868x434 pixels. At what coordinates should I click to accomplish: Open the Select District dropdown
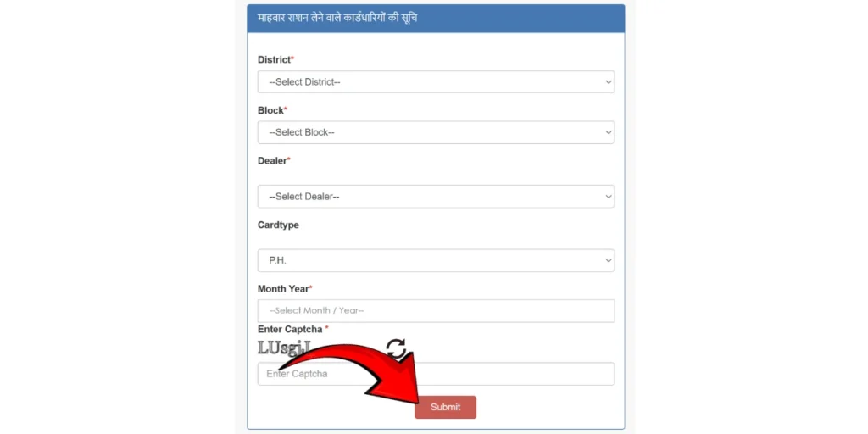coord(436,82)
